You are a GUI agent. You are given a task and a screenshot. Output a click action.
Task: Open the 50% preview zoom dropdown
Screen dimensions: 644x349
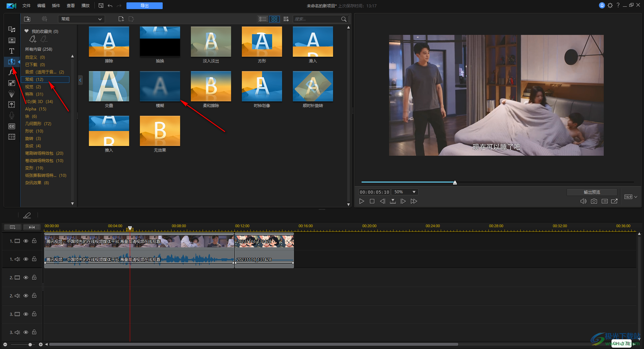point(405,192)
